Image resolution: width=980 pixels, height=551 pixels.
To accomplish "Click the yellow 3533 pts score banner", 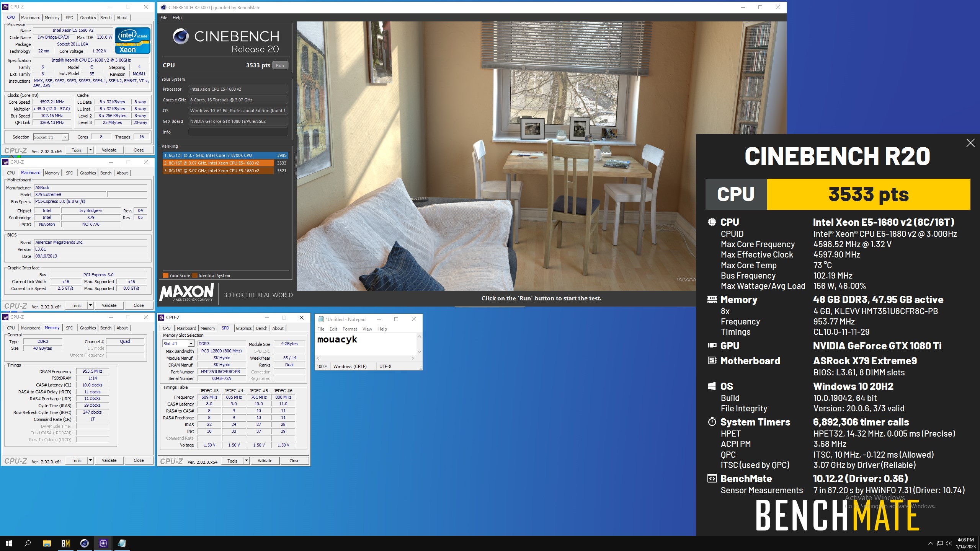I will pos(869,194).
